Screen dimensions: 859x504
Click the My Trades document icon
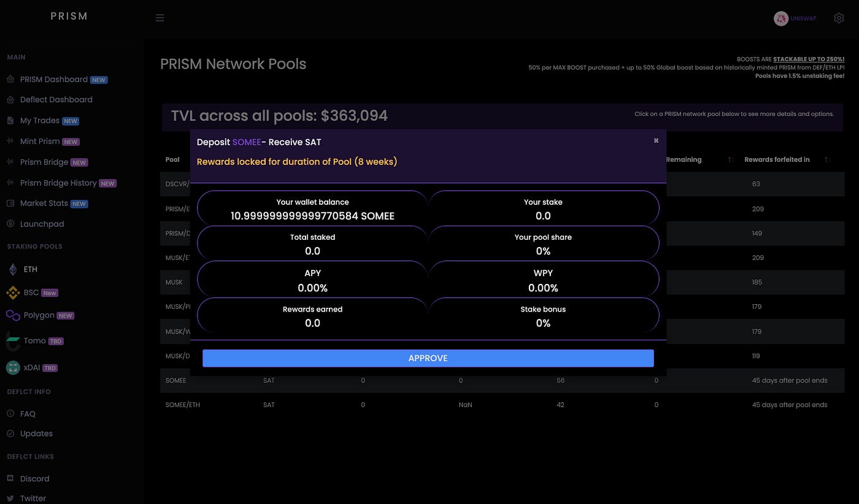(x=10, y=121)
